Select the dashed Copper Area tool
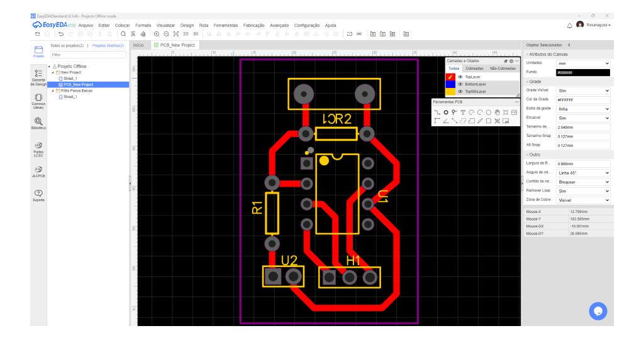 [x=463, y=121]
